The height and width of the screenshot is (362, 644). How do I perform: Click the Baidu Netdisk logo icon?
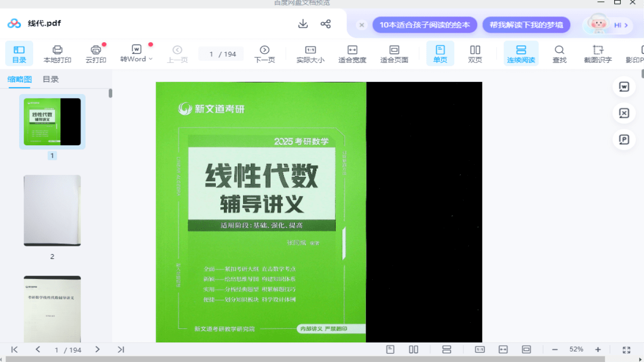click(14, 23)
